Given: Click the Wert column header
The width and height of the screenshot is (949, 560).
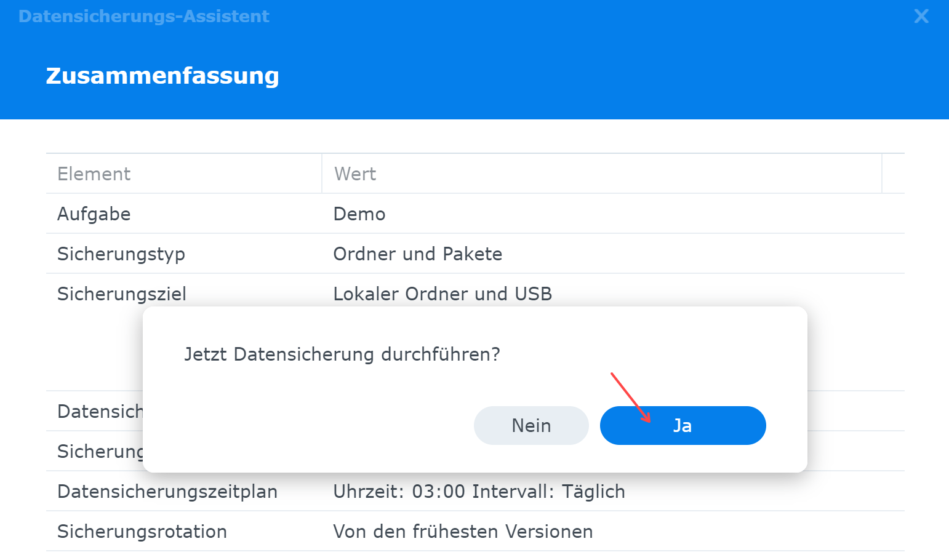Looking at the screenshot, I should (355, 174).
